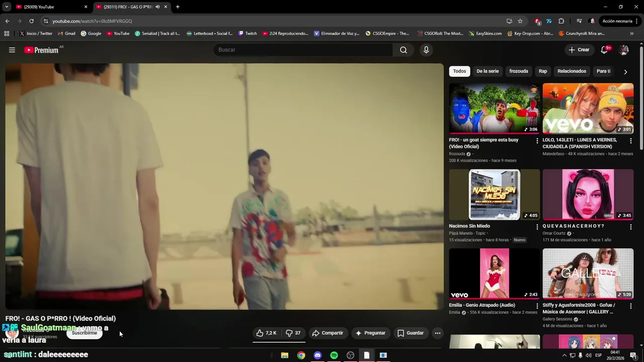Go back in the browser
This screenshot has height=362, width=644.
pos(7,21)
